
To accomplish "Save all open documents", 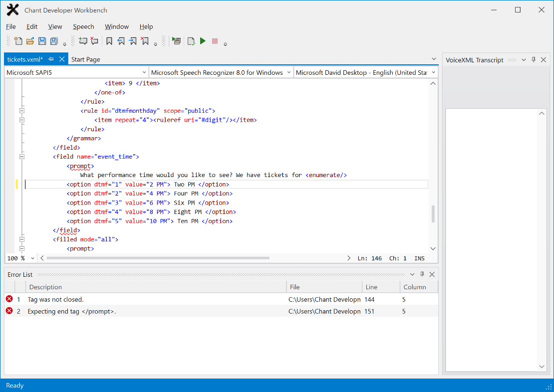I will point(54,41).
